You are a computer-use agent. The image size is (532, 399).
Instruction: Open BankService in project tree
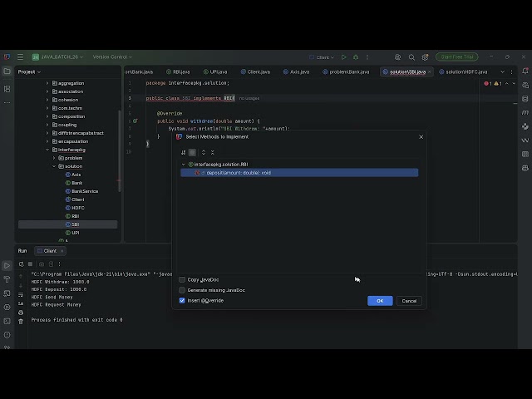(81, 191)
